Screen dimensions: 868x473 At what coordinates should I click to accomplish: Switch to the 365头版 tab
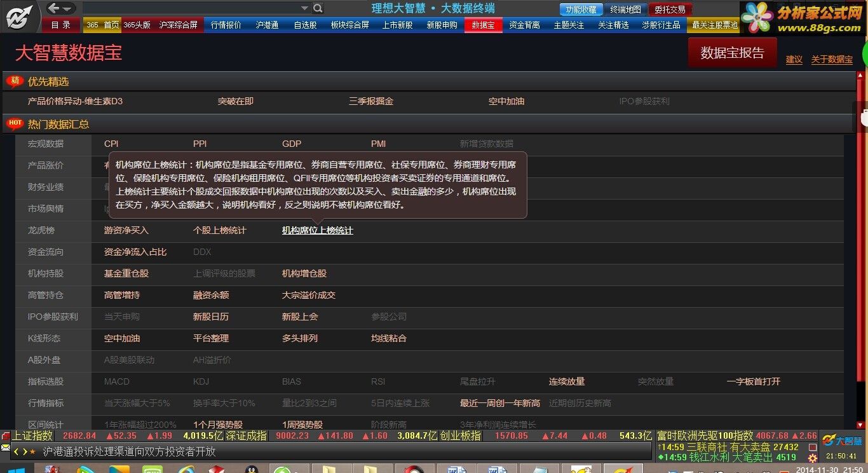137,25
